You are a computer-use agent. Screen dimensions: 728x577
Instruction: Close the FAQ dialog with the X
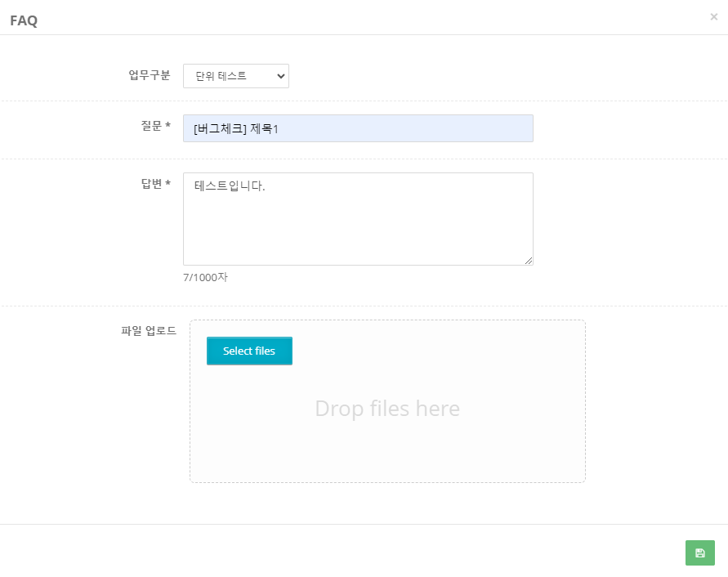[713, 16]
